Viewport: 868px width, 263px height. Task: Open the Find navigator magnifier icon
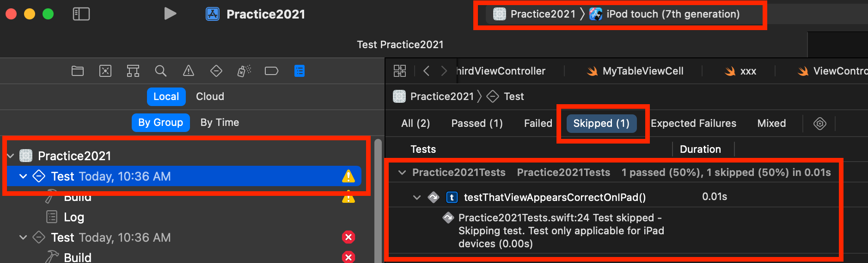[160, 71]
